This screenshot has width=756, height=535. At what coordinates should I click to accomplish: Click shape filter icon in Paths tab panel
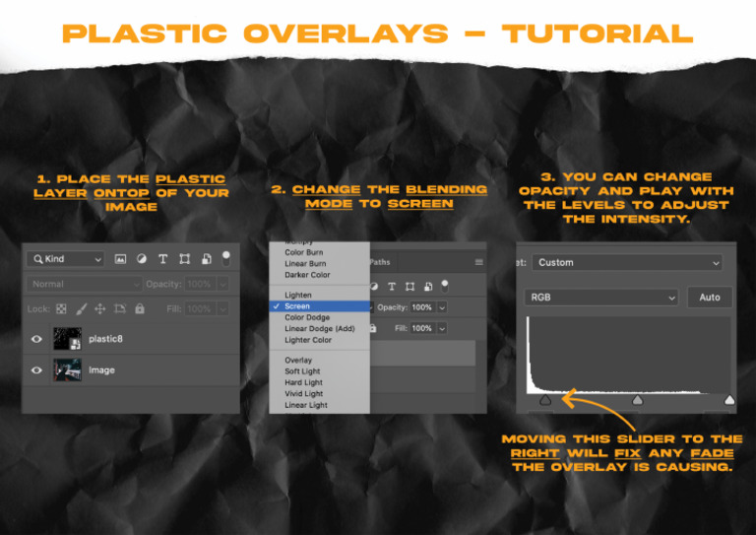click(409, 287)
